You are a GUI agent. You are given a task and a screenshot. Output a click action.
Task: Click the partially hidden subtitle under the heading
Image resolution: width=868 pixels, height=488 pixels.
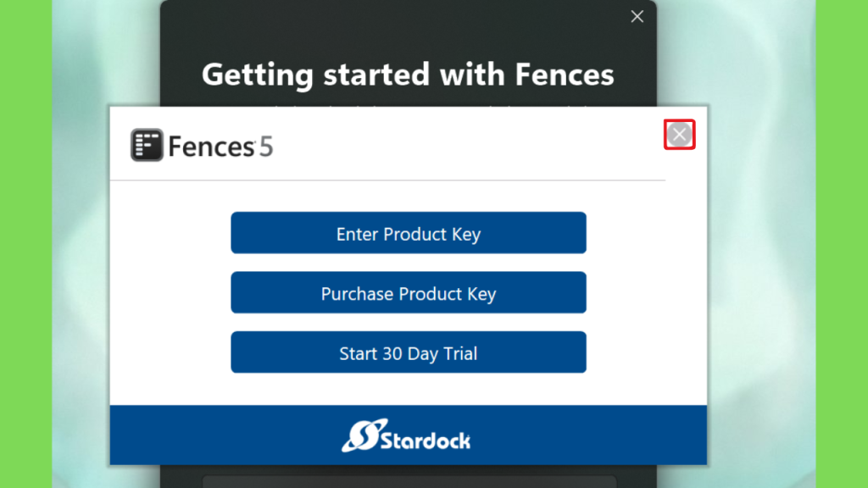point(408,104)
